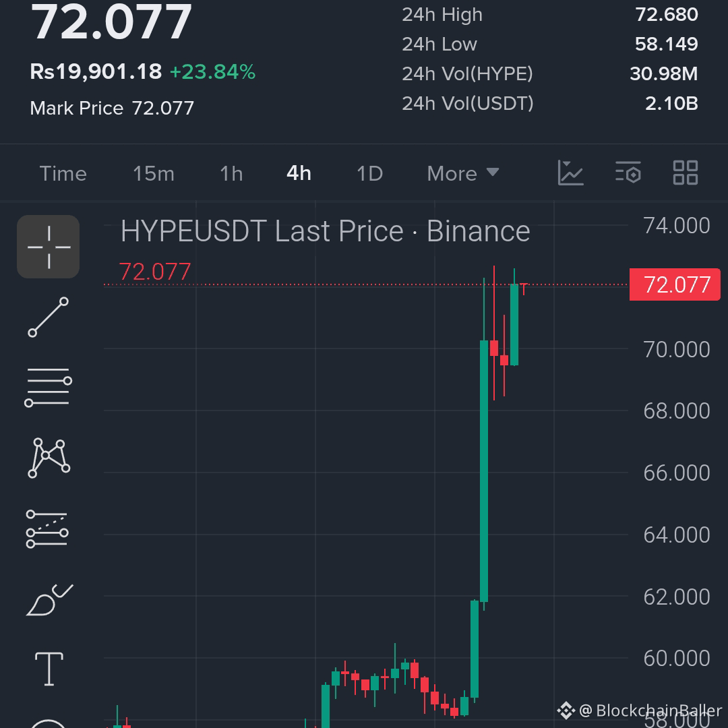Select the horizontal parallel lines tool
Image resolution: width=728 pixels, height=728 pixels.
pyautogui.click(x=49, y=388)
